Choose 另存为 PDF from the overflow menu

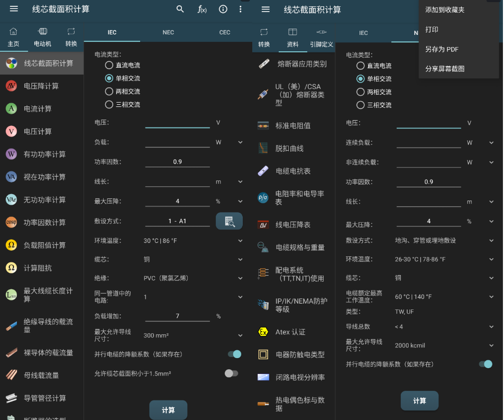click(442, 49)
